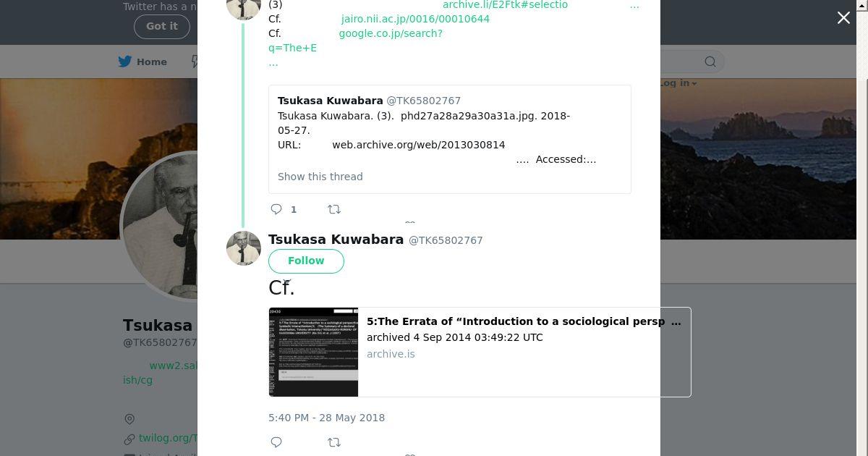Click the Twitter bird Home icon
This screenshot has width=868, height=456.
(125, 62)
